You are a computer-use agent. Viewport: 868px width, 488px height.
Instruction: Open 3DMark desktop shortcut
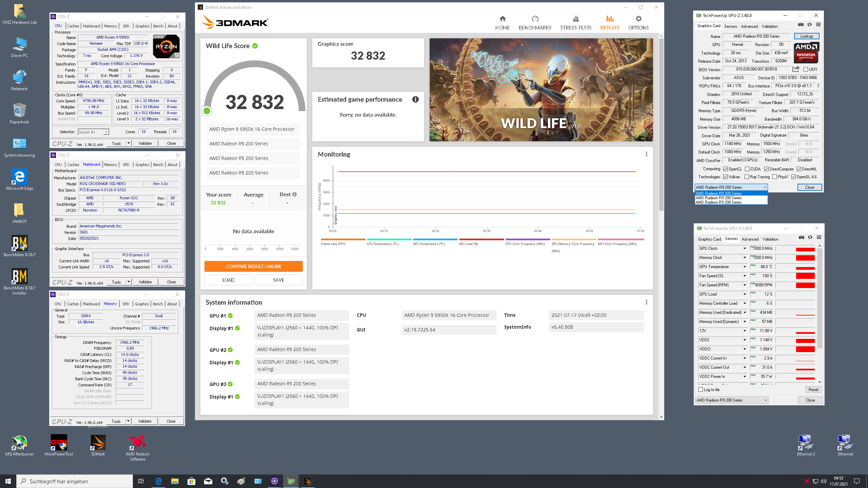click(x=98, y=445)
